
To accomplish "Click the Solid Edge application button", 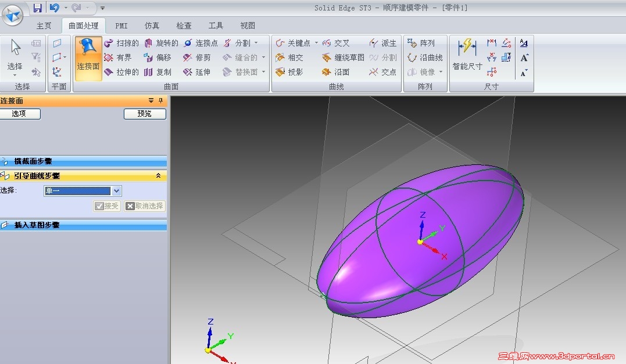I will coord(12,15).
